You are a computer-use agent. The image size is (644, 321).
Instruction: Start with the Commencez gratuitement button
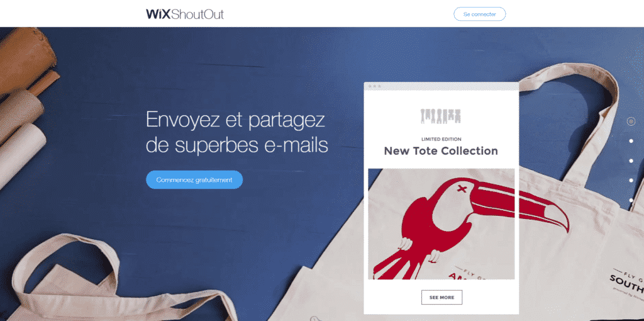pos(194,179)
